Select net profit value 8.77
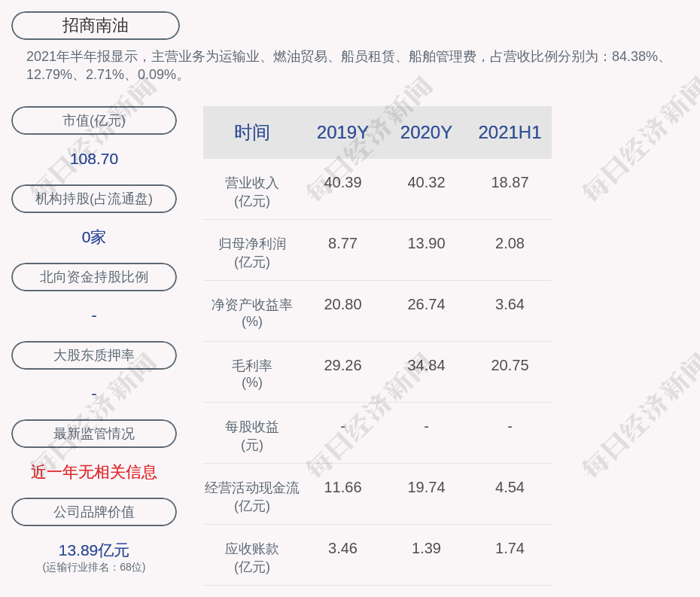This screenshot has width=700, height=597. click(x=342, y=243)
